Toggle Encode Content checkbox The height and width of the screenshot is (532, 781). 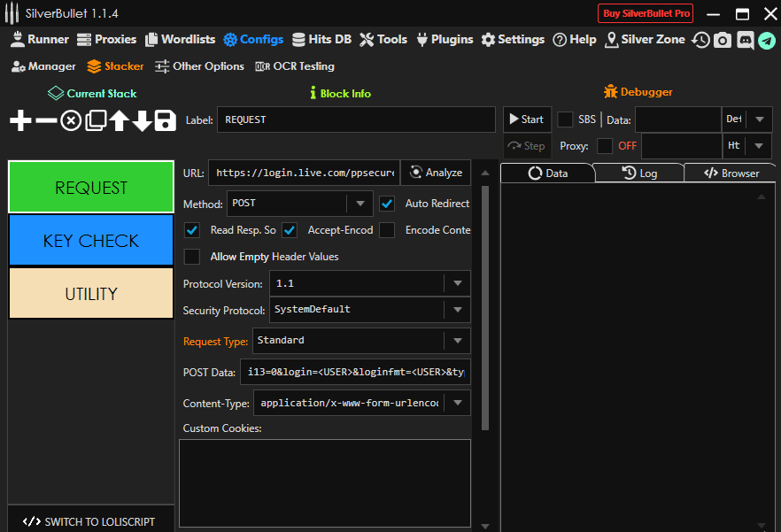click(x=387, y=230)
